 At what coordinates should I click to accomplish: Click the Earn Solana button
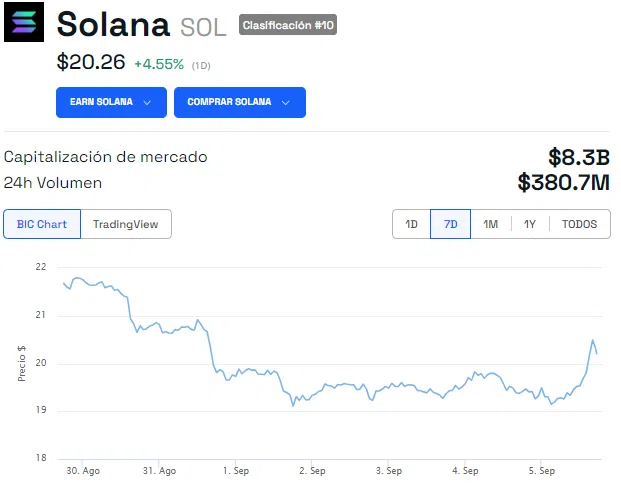coord(101,102)
